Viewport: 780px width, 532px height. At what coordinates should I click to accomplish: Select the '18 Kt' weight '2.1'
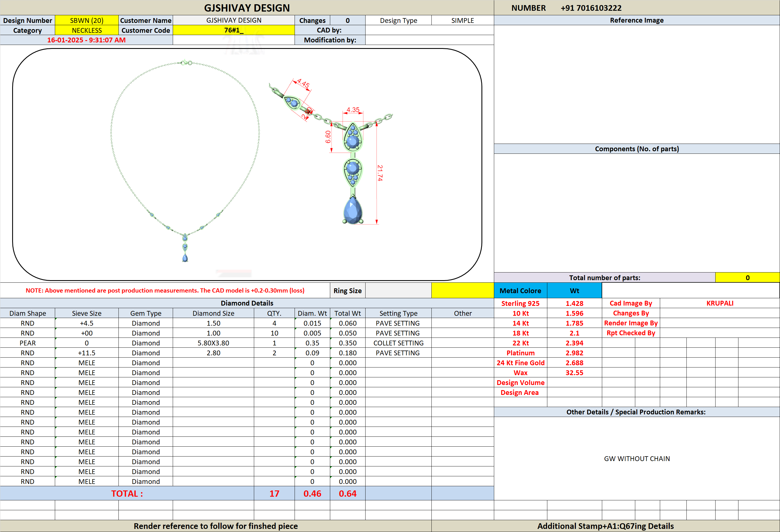pos(574,333)
